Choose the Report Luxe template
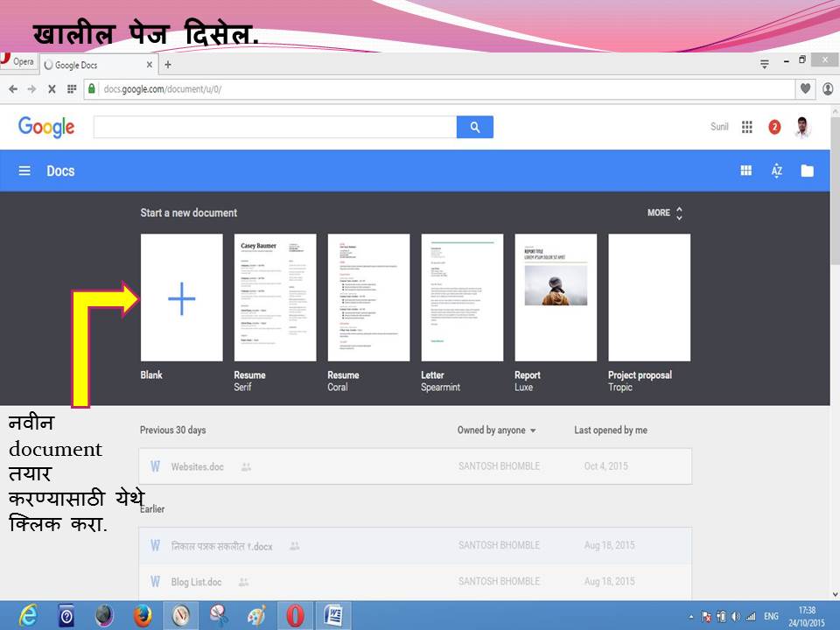Image resolution: width=840 pixels, height=630 pixels. point(556,297)
